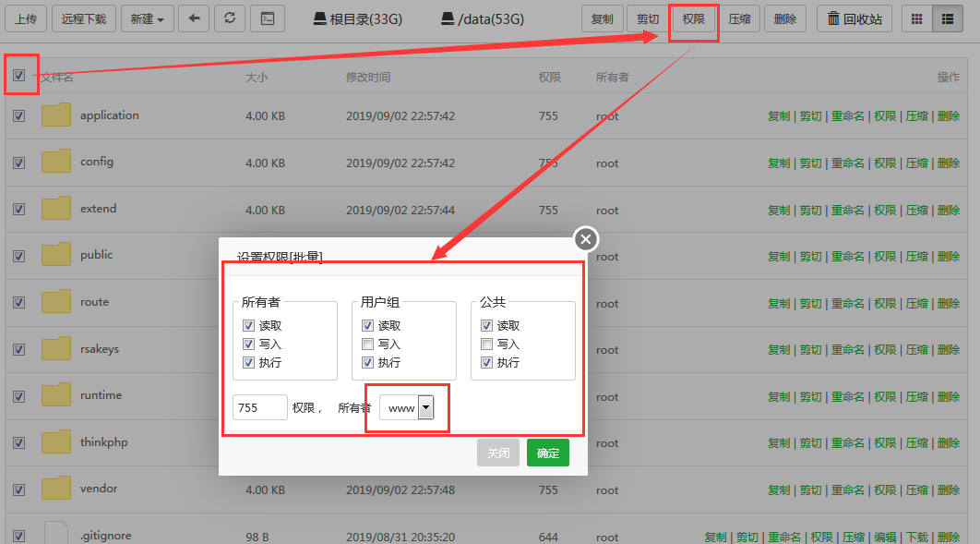Open the extend folder icon
This screenshot has width=980, height=544.
pyautogui.click(x=56, y=209)
